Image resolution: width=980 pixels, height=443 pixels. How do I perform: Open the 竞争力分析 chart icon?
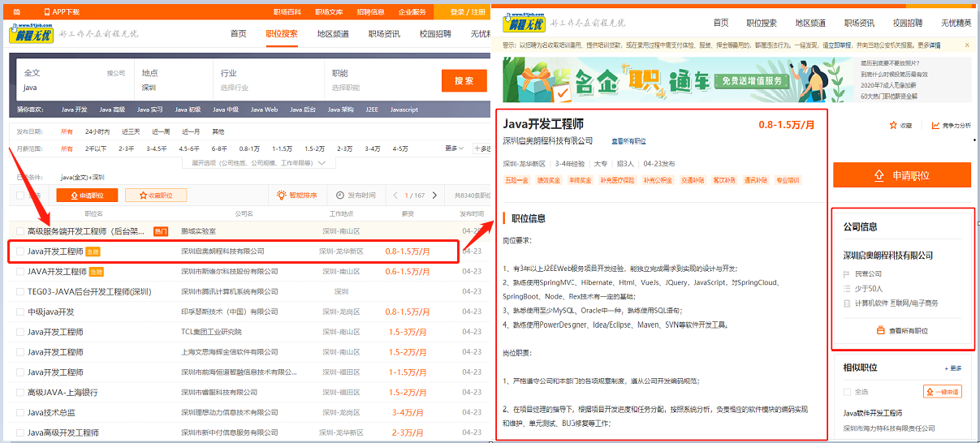pos(936,126)
